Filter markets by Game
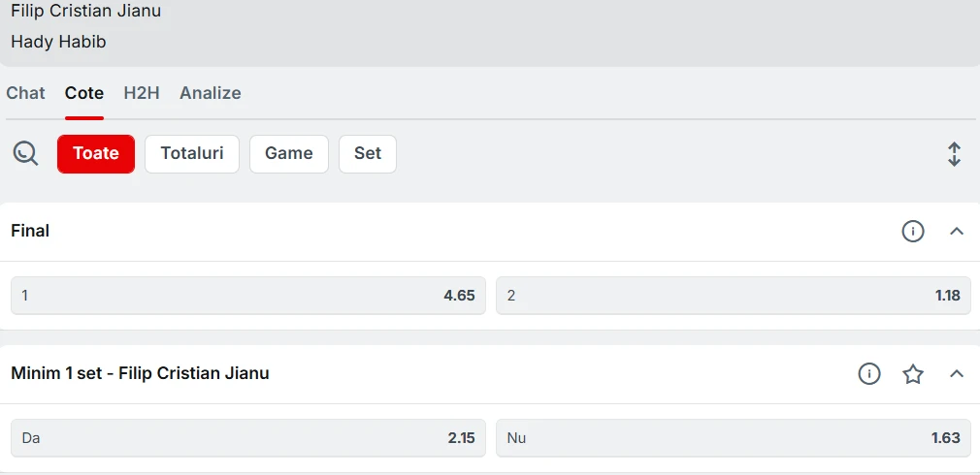The image size is (980, 475). pyautogui.click(x=289, y=153)
